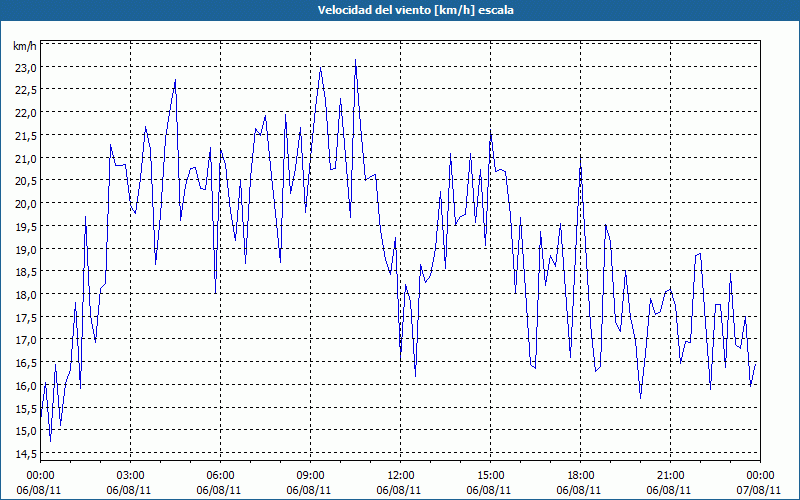The height and width of the screenshot is (500, 800).
Task: Click the 06/08/11 date under 12:00
Action: pyautogui.click(x=399, y=490)
